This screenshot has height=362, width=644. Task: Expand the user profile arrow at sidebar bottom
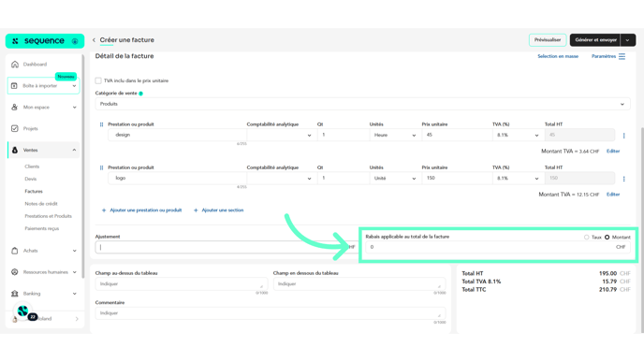point(77,319)
